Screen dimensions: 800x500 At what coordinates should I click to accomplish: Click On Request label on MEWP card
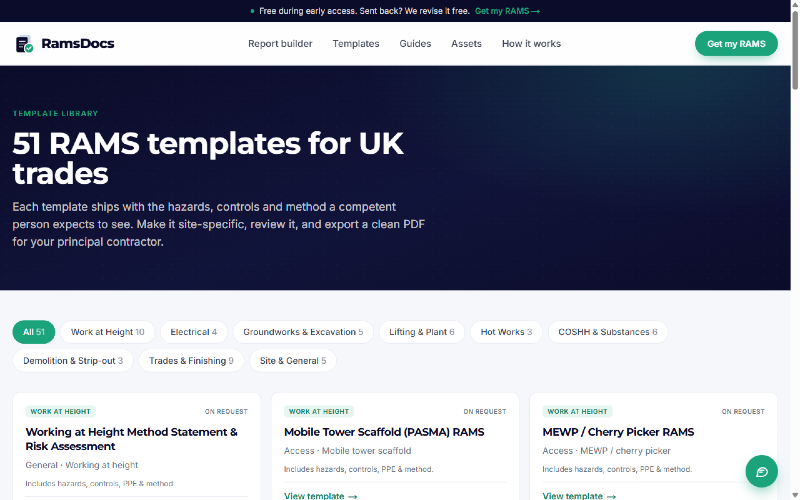[743, 412]
